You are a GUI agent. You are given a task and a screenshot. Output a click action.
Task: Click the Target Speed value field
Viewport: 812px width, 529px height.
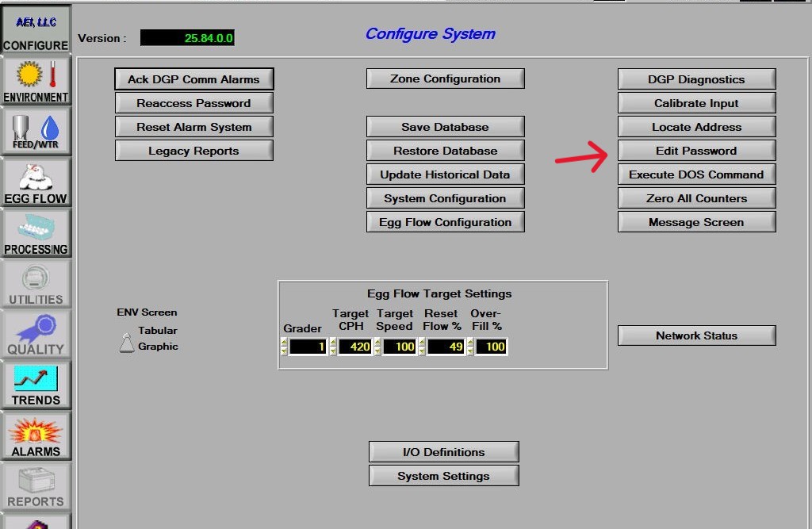[400, 347]
